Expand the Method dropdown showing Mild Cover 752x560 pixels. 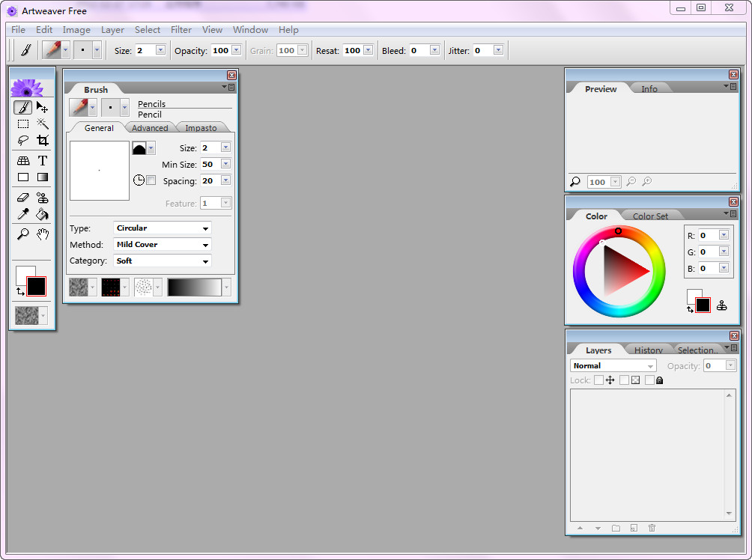pyautogui.click(x=163, y=245)
